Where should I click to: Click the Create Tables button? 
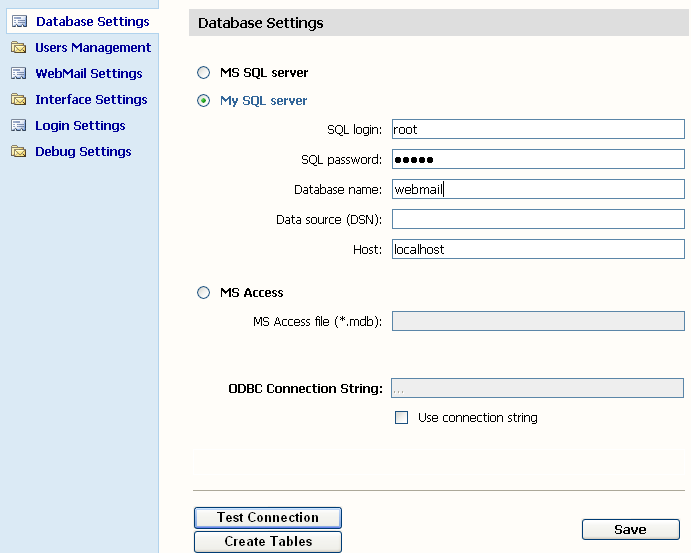[268, 541]
